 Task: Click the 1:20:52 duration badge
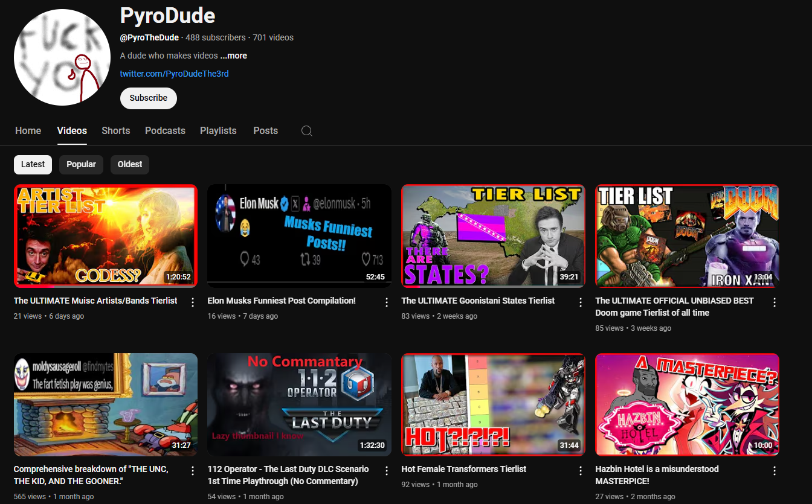178,277
